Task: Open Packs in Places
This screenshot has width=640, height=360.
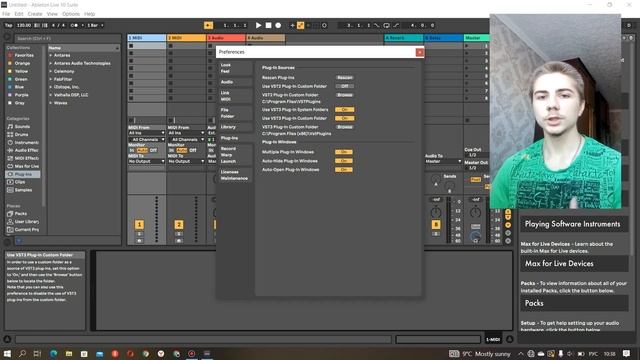Action: pos(20,213)
